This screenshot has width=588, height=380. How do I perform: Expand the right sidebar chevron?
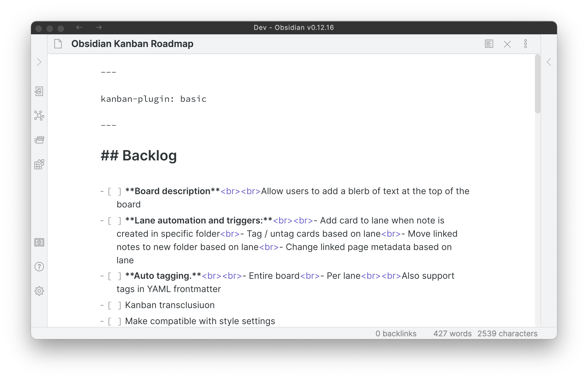click(x=549, y=62)
